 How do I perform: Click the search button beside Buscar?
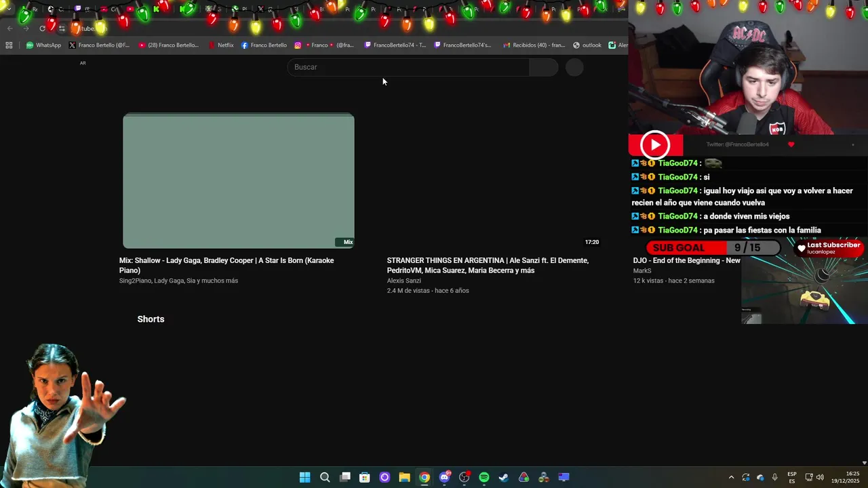click(x=543, y=67)
